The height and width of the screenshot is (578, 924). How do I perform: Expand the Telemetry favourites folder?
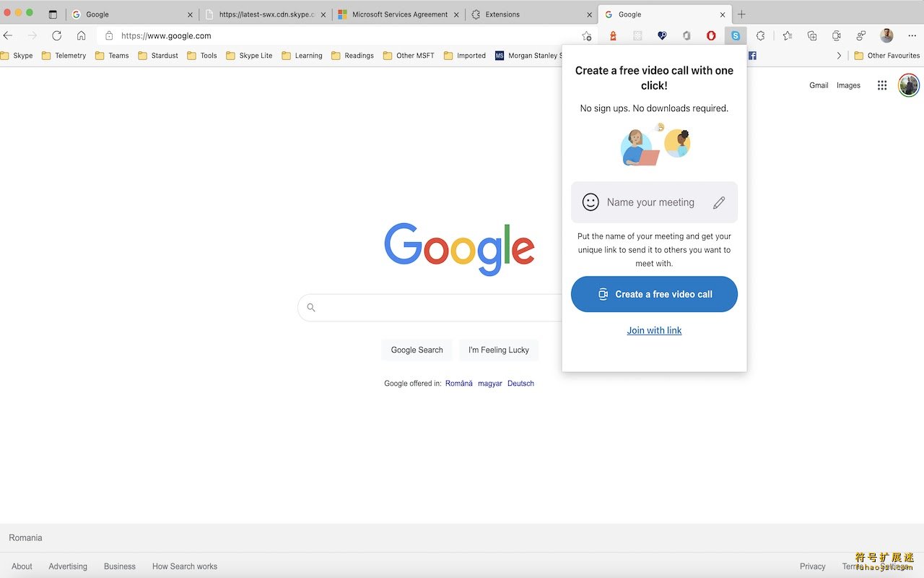click(64, 56)
